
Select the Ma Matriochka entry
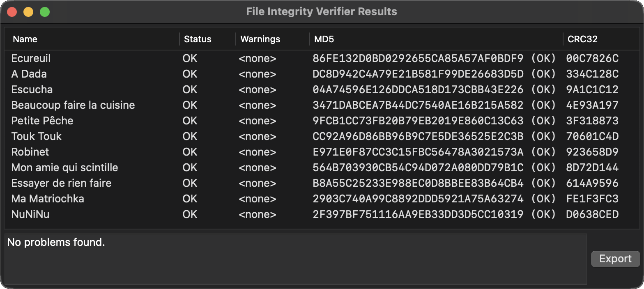48,199
